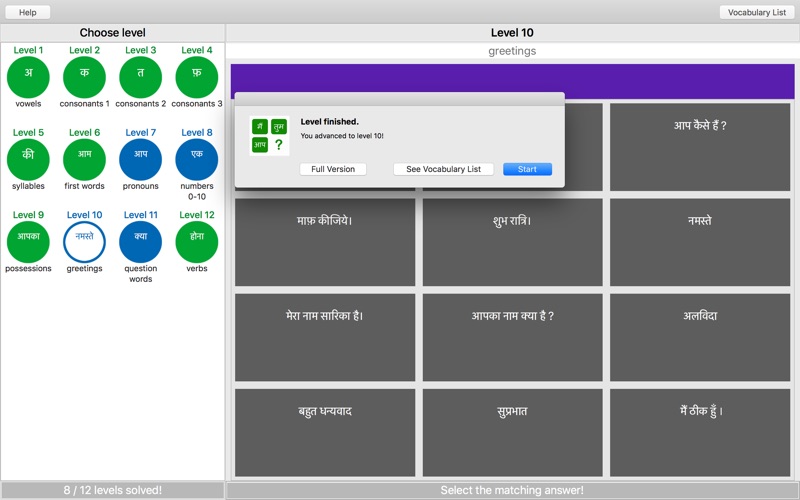Choose Level 7 pronouns circle

point(140,160)
